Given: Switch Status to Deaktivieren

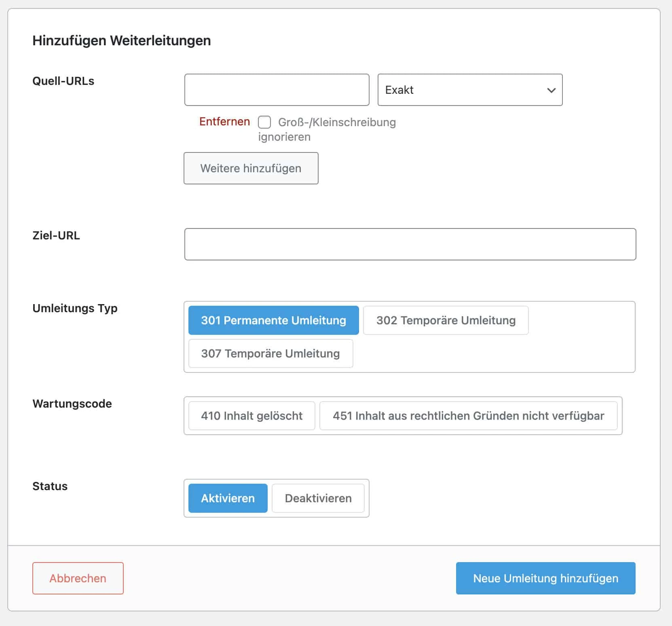Looking at the screenshot, I should click(x=318, y=498).
